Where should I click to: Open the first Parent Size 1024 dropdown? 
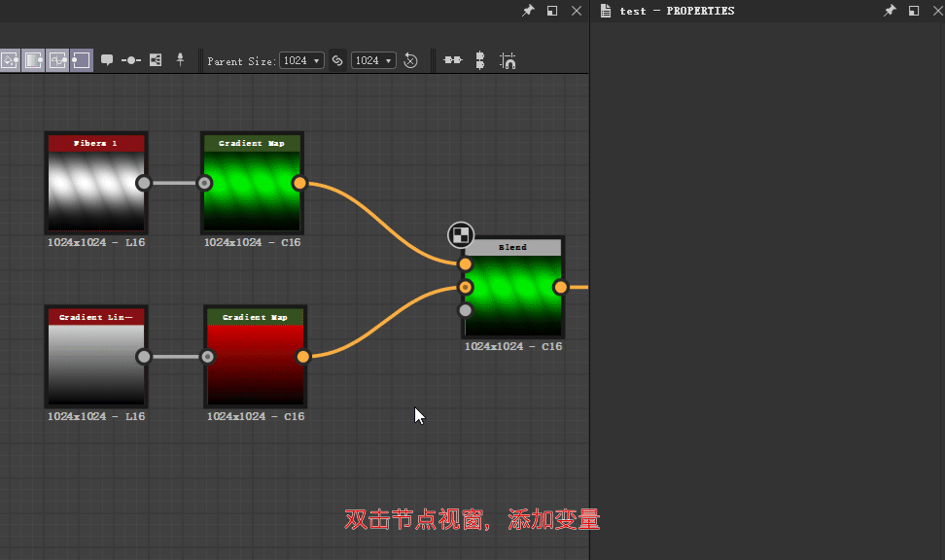(300, 60)
